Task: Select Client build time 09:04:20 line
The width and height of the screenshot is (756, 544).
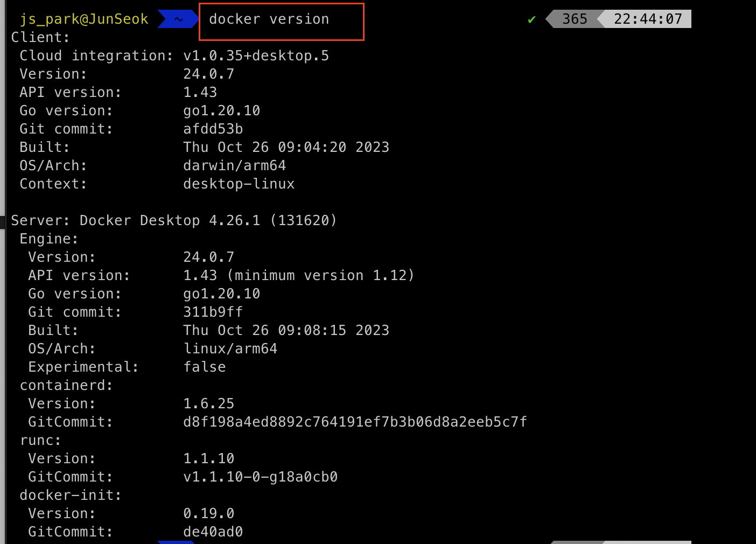Action: pos(286,148)
